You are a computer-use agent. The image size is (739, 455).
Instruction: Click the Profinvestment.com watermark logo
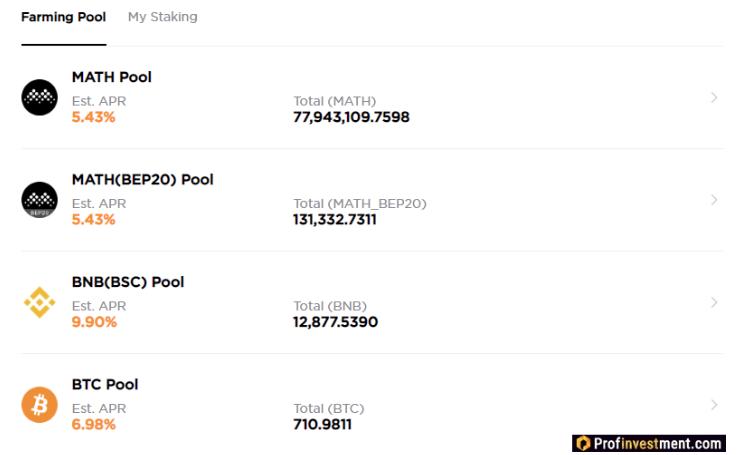(x=647, y=443)
